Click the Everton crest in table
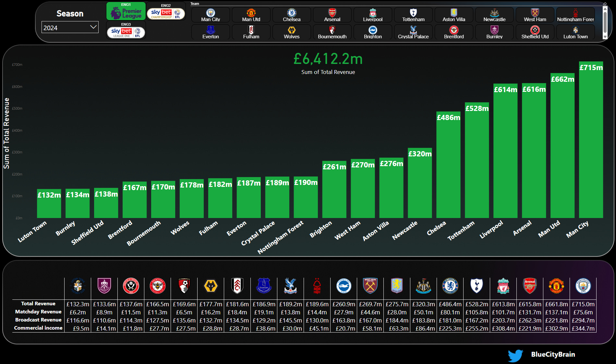This screenshot has height=364, width=616. coord(264,286)
